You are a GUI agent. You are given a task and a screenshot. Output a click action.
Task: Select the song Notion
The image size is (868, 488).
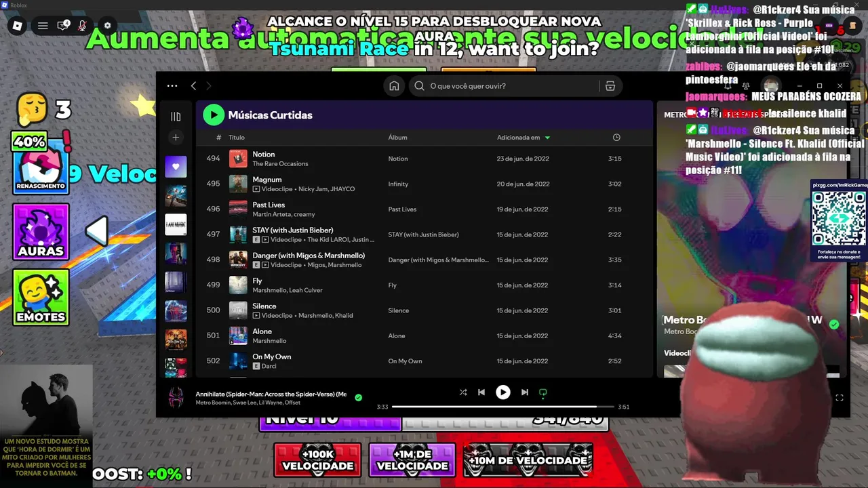[x=424, y=159]
